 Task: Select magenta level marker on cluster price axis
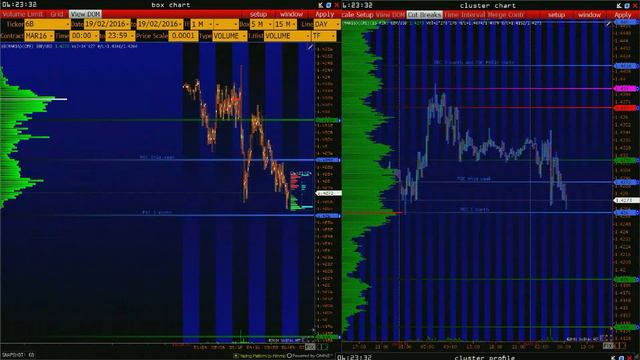click(x=626, y=88)
